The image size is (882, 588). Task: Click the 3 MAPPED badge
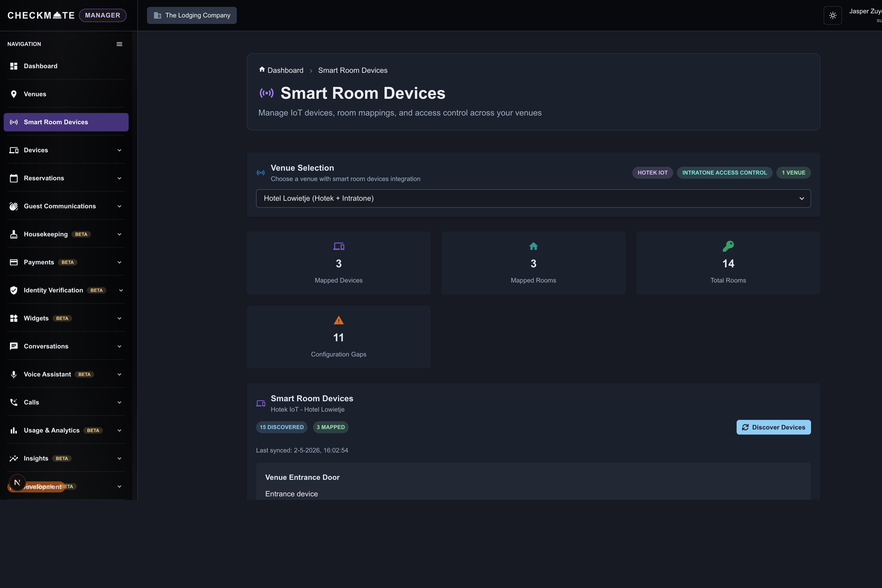tap(331, 427)
